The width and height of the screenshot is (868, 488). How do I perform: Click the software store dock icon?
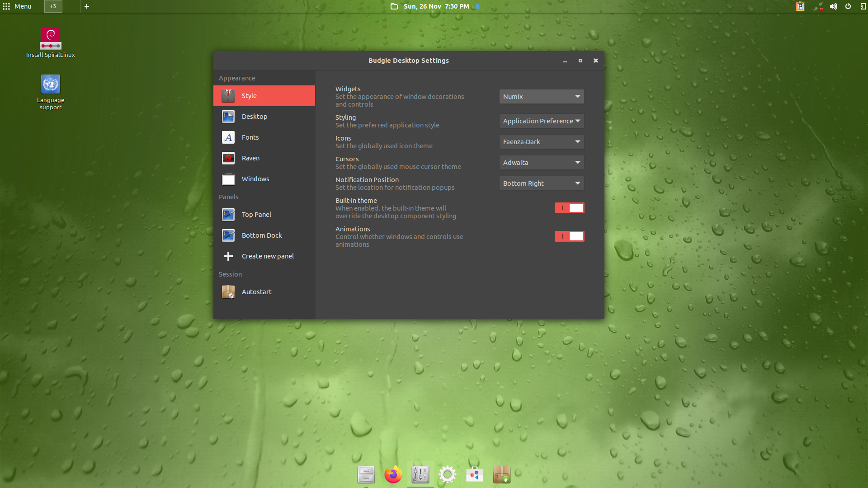point(474,474)
